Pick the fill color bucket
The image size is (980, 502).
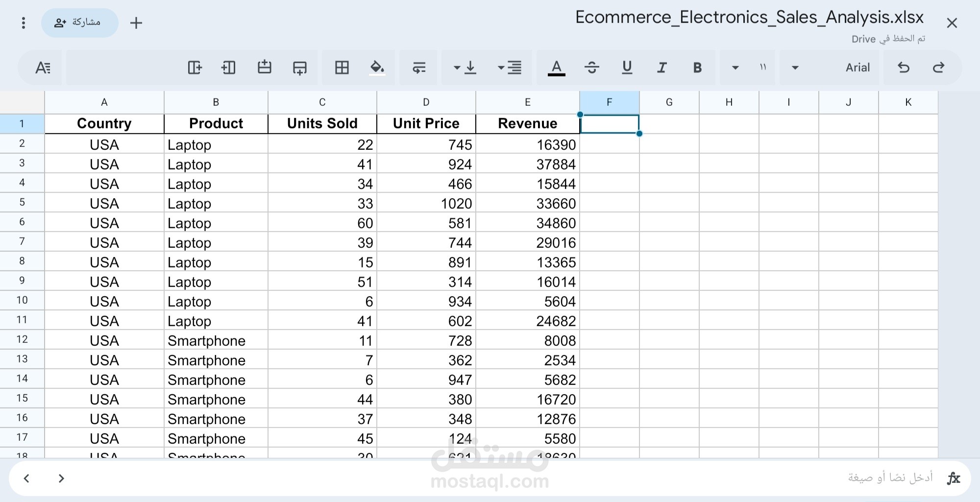[377, 68]
